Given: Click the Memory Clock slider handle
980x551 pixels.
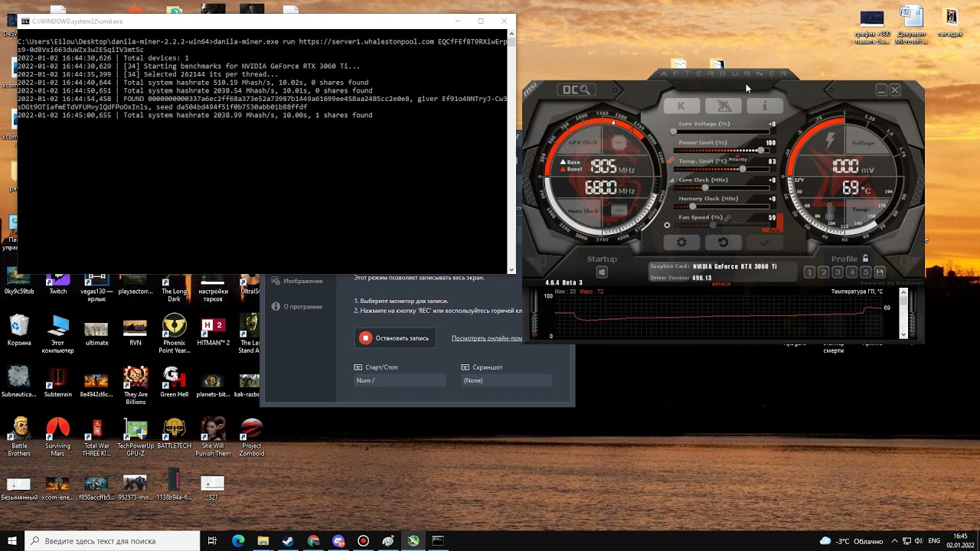Looking at the screenshot, I should 693,207.
